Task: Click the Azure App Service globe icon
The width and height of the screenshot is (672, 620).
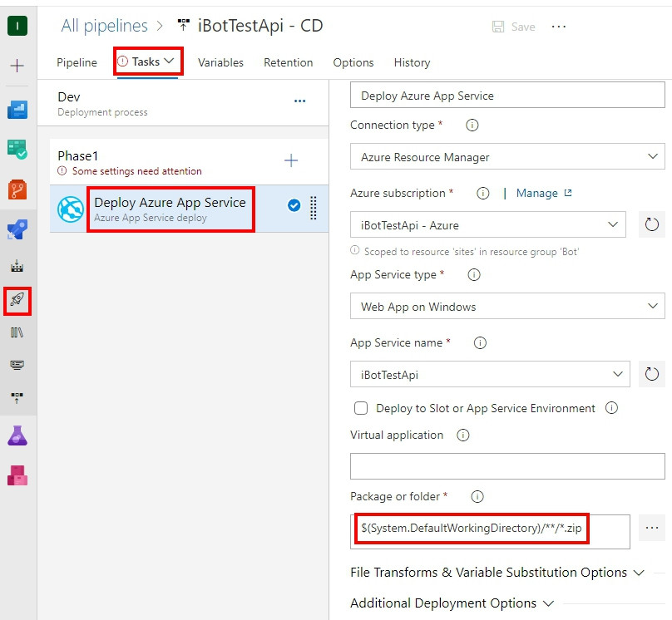Action: 71,209
